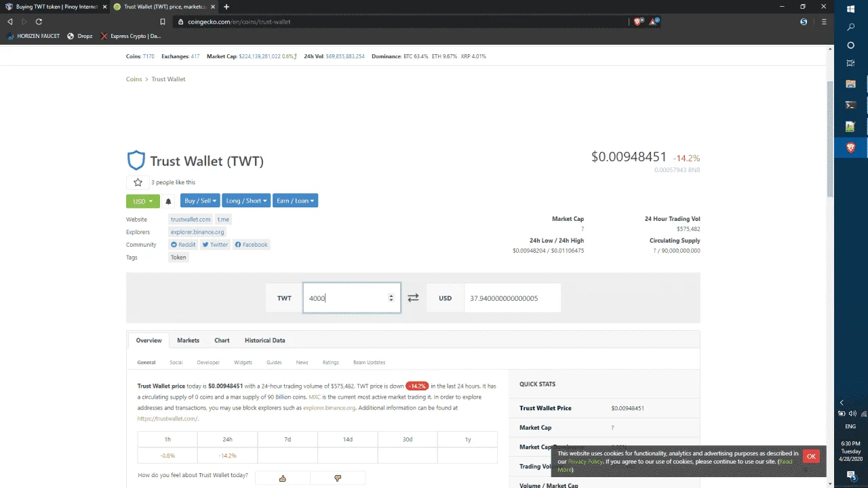
Task: Open the Brave Rewards triangle icon
Action: point(654,22)
